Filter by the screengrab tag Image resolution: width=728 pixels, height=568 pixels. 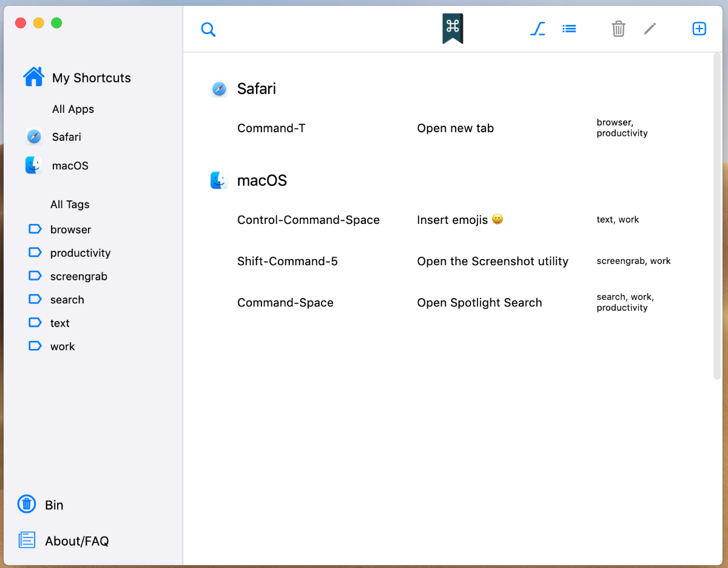[x=79, y=276]
